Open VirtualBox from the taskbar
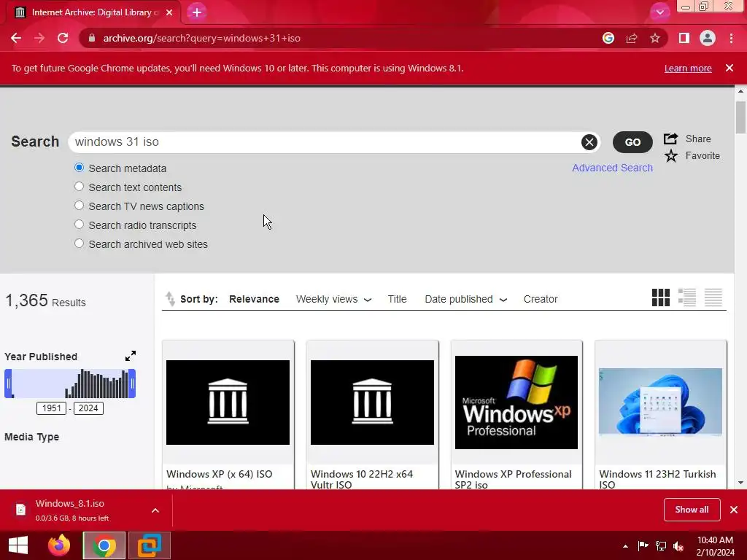Screen dimensions: 747x560 [149, 545]
